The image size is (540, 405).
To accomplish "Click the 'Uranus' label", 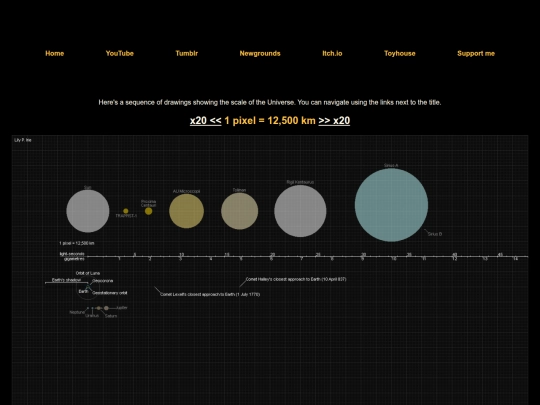I will (92, 315).
